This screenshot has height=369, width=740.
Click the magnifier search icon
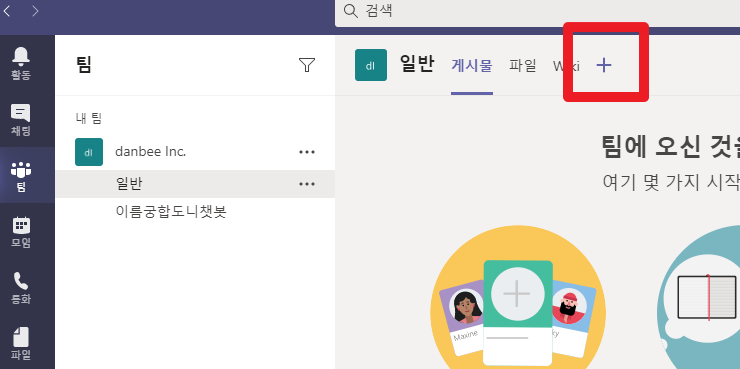tap(351, 11)
